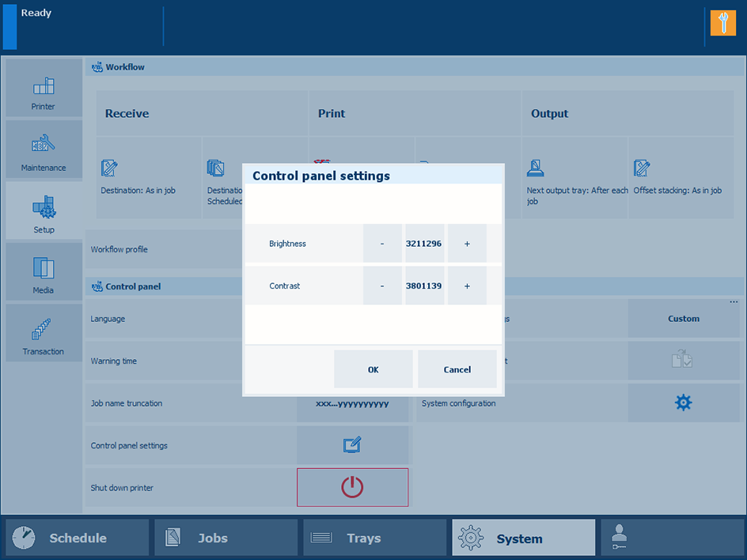Viewport: 747px width, 560px height.
Task: Open the Trays tab
Action: [374, 538]
